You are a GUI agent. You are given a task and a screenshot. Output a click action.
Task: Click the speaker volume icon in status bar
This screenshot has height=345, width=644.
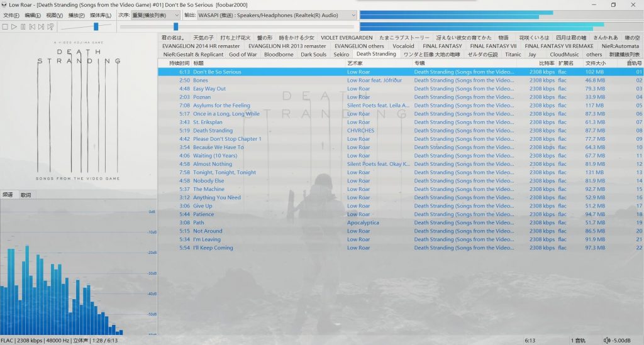[x=607, y=341]
